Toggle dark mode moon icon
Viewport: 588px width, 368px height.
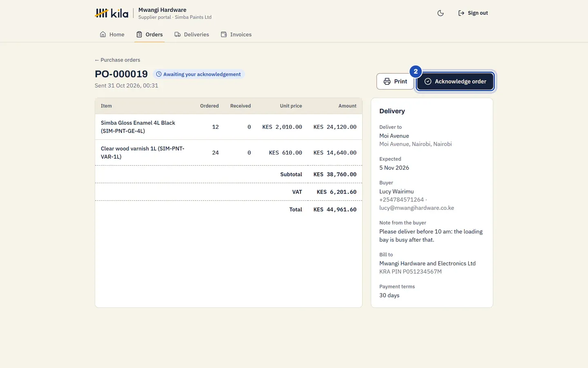click(441, 13)
